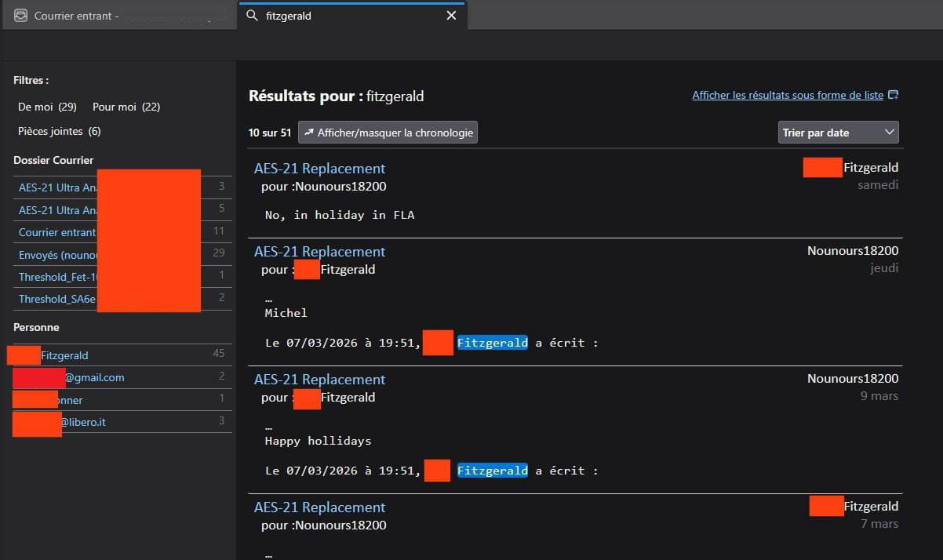Filter by the gmail.com person entry
The height and width of the screenshot is (560, 943).
(94, 377)
